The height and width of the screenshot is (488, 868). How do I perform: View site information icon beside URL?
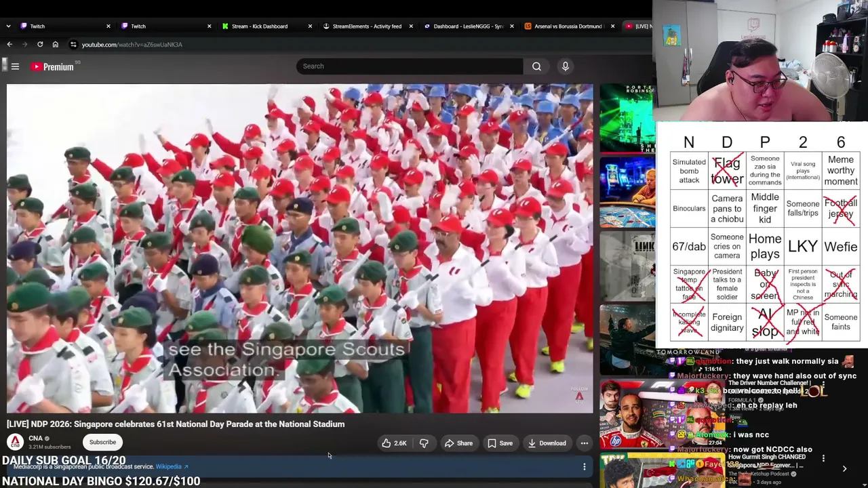(x=74, y=45)
